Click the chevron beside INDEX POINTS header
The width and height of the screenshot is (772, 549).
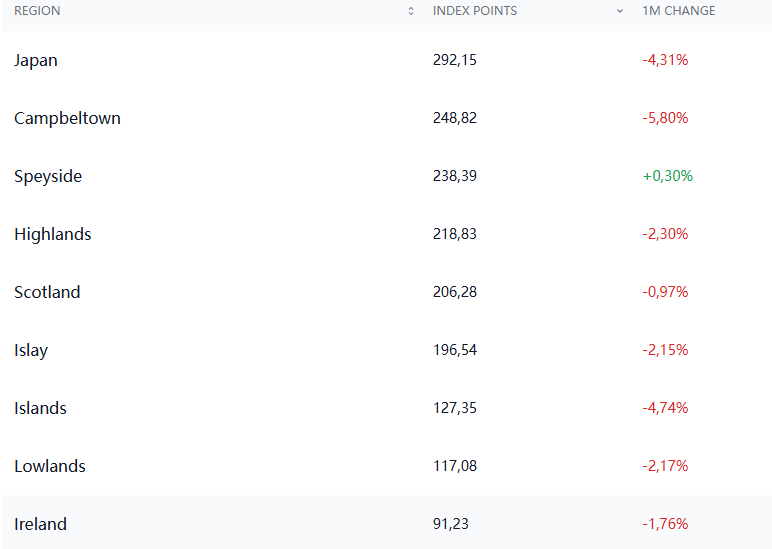(620, 11)
